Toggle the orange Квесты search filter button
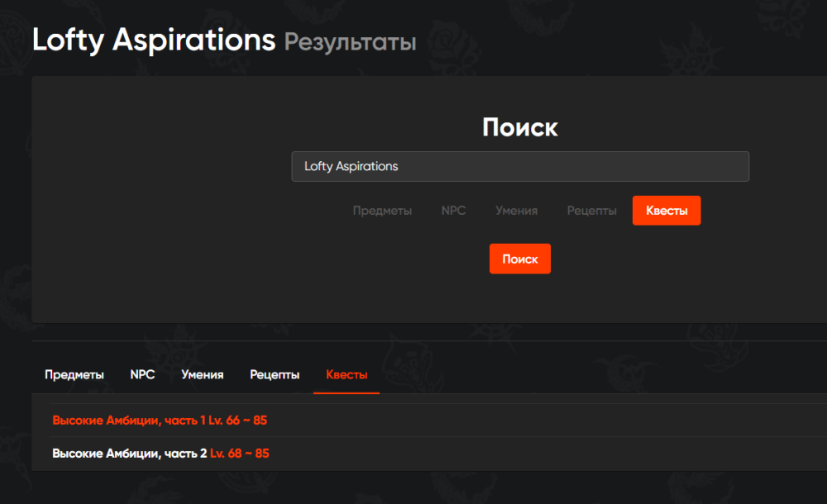Image resolution: width=827 pixels, height=504 pixels. 666,211
